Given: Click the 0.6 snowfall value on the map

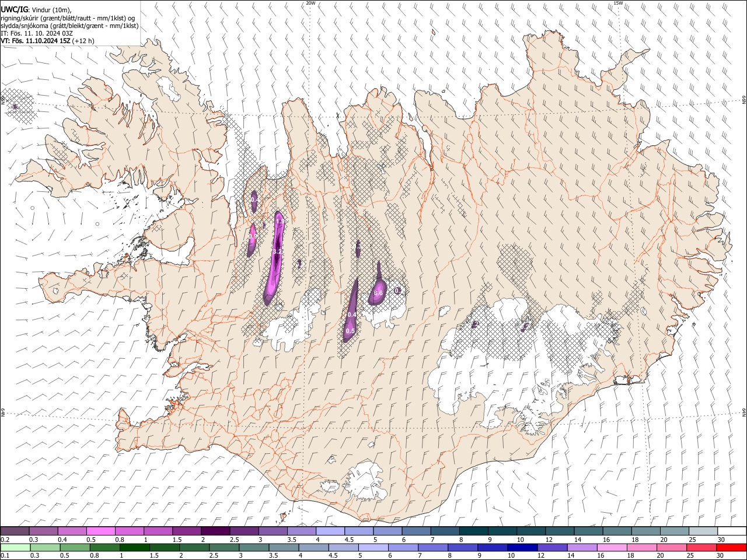Looking at the screenshot, I should pos(378,293).
